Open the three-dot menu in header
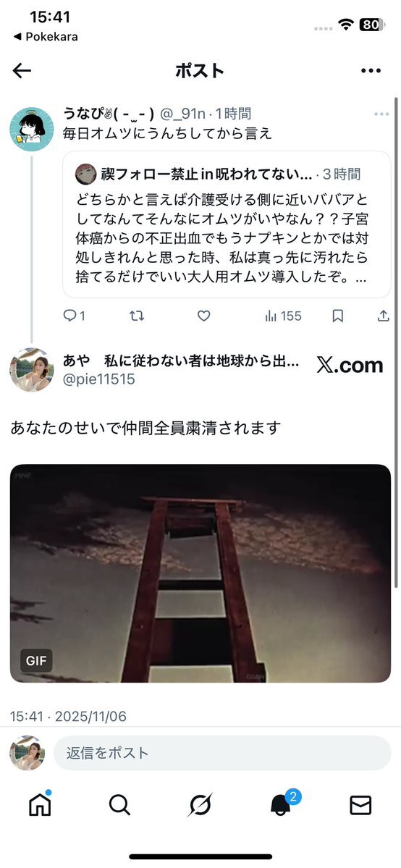Viewport: 401px width, 868px height. tap(371, 71)
